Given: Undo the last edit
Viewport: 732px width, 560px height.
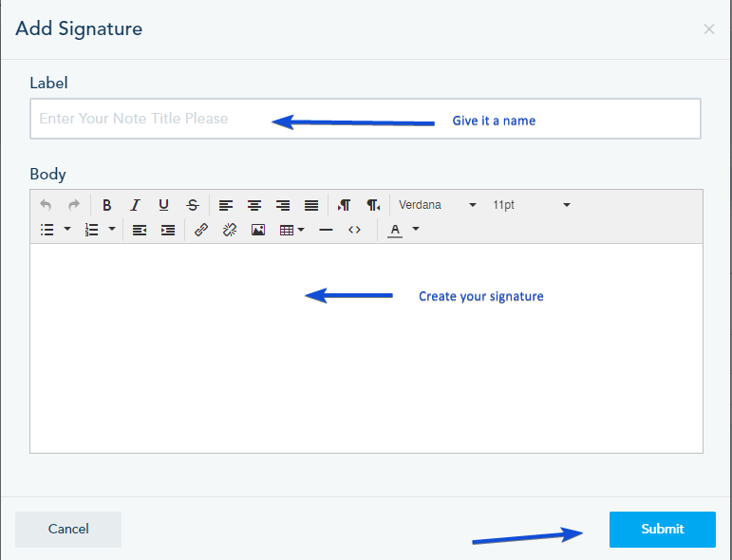Looking at the screenshot, I should click(x=46, y=205).
